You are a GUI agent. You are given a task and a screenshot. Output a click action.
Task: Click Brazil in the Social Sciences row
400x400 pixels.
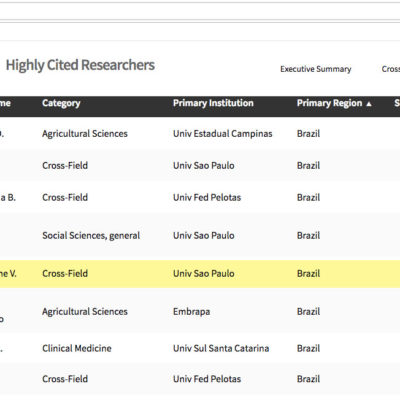click(x=308, y=236)
